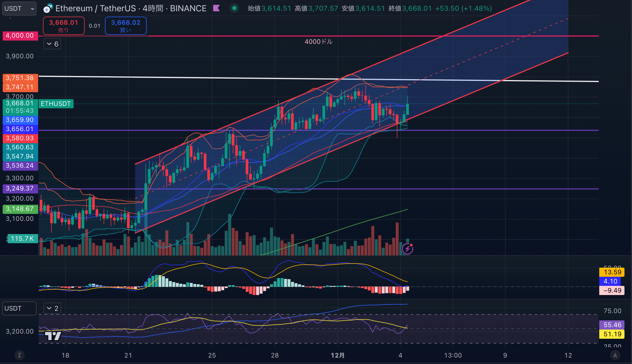Screen dimensions: 632x364
Task: Click the current price 3,668.01 countdown label
Action: [x=20, y=107]
